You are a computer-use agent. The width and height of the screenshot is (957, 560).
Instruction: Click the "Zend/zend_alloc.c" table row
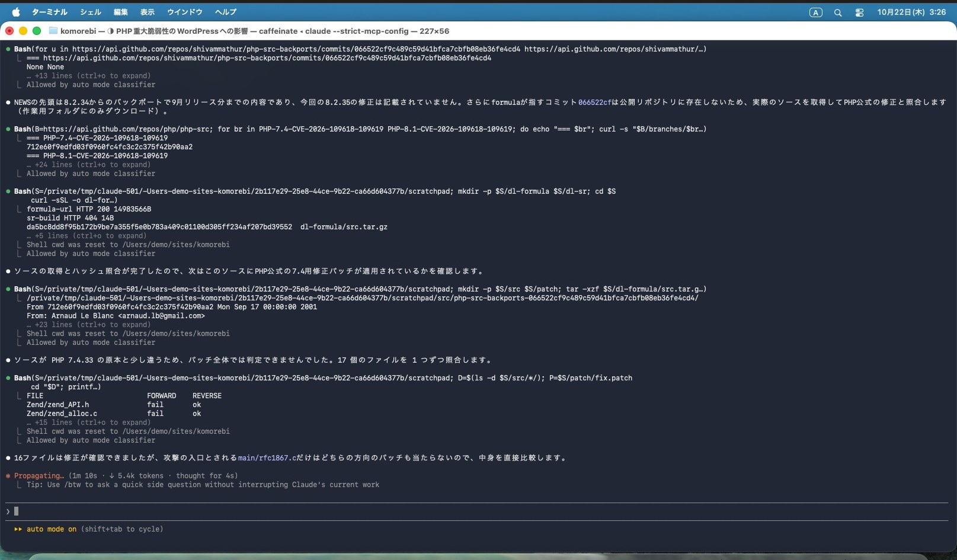(114, 414)
